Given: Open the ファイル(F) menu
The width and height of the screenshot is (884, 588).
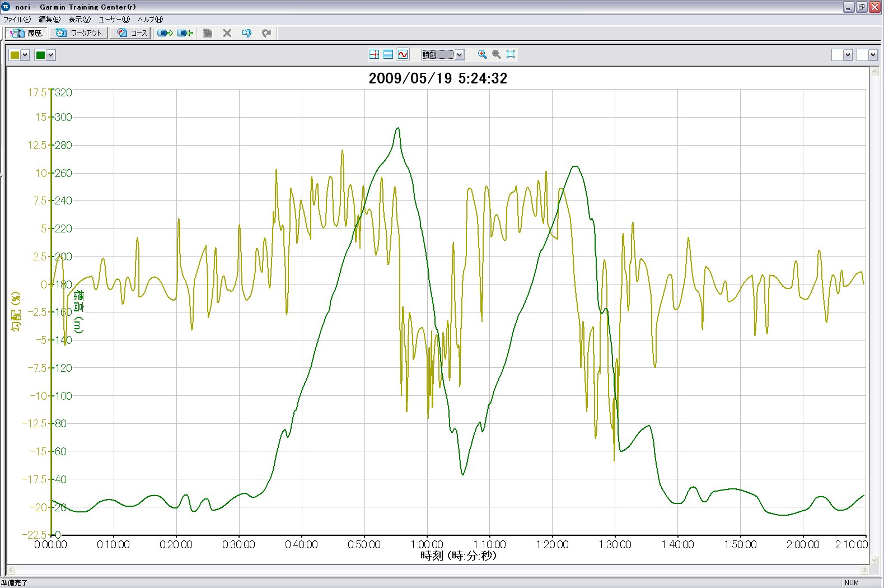Looking at the screenshot, I should (17, 20).
